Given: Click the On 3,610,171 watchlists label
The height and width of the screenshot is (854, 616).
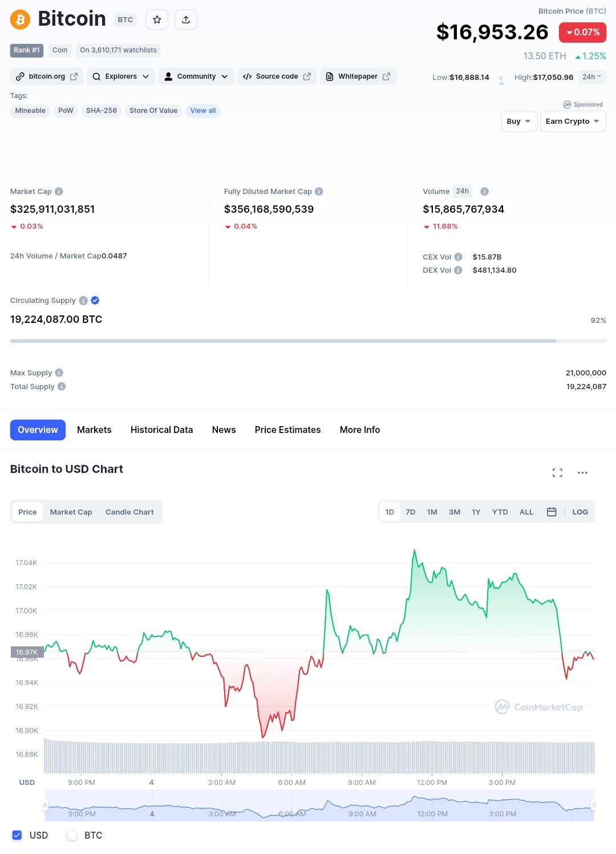Looking at the screenshot, I should [x=118, y=50].
